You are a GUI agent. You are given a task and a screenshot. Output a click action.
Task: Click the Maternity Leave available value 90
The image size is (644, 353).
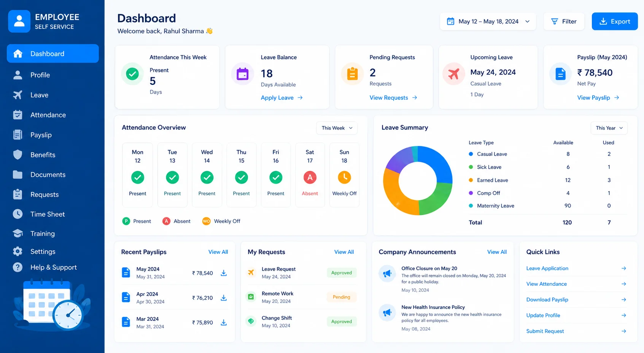568,206
